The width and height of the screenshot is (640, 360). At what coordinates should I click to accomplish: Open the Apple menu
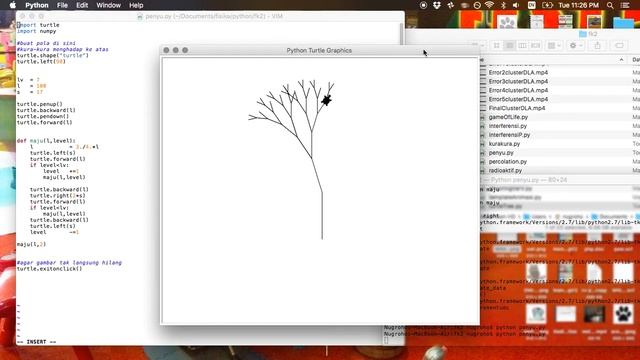(13, 5)
